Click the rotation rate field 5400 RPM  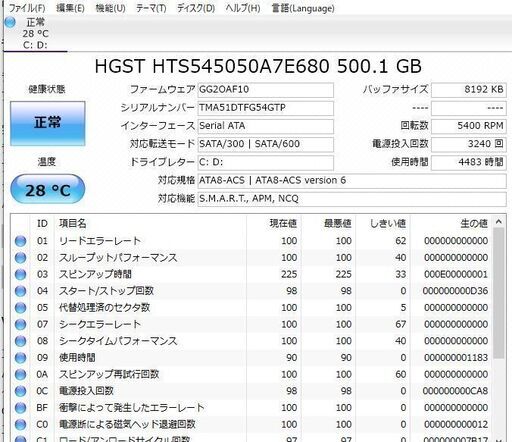[x=469, y=126]
